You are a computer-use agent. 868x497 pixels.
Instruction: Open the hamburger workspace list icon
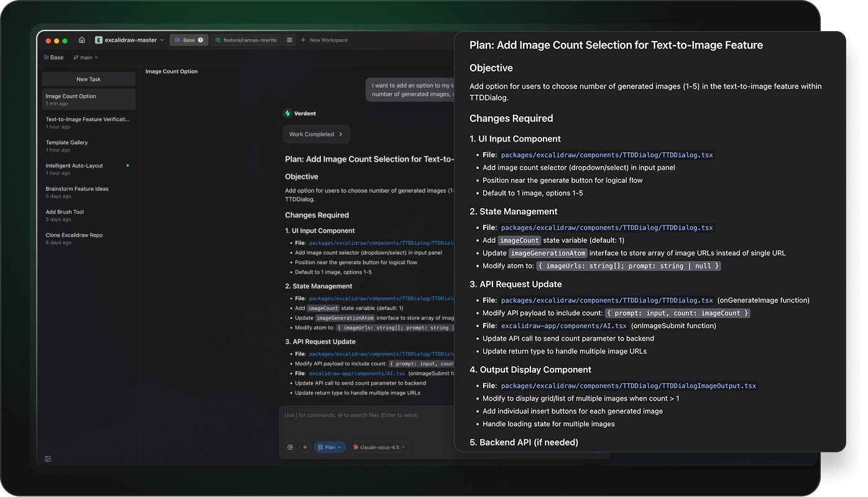click(x=289, y=40)
